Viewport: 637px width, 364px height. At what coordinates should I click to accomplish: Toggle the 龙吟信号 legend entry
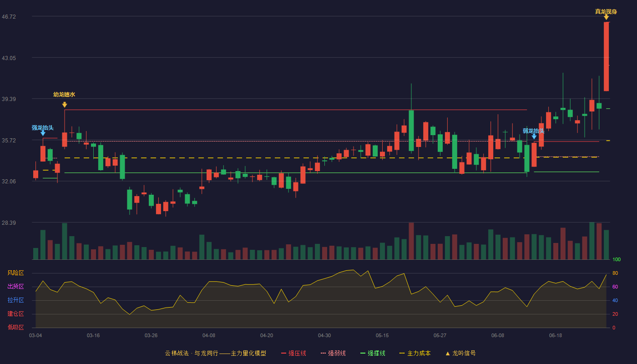coord(460,353)
